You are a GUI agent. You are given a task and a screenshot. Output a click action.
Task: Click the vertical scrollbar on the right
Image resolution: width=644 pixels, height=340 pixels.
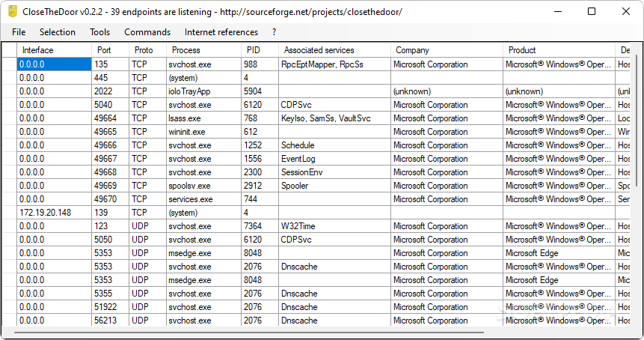click(x=637, y=119)
